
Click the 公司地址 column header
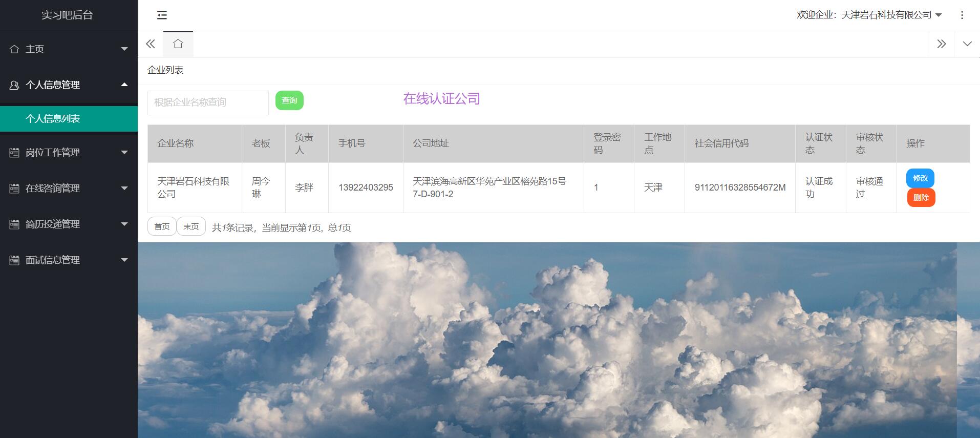[494, 143]
